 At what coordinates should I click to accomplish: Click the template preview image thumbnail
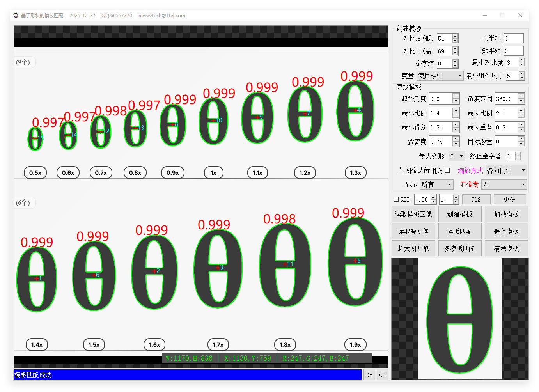click(x=459, y=319)
